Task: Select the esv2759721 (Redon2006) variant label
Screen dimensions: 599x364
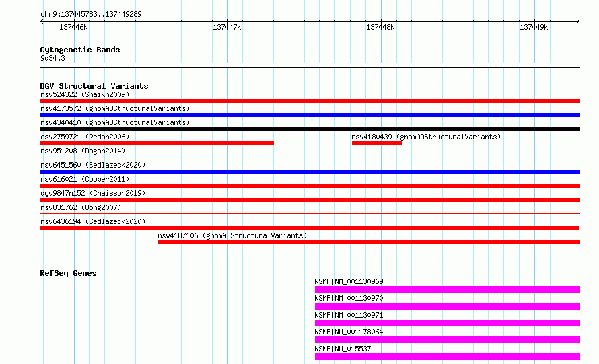Action: point(85,137)
